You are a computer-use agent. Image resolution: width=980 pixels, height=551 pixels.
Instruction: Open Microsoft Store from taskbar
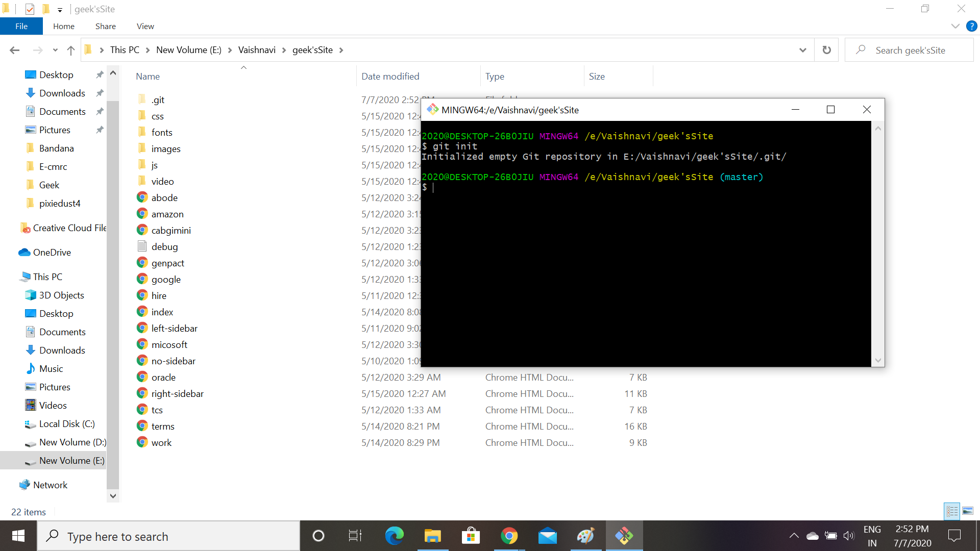point(471,536)
